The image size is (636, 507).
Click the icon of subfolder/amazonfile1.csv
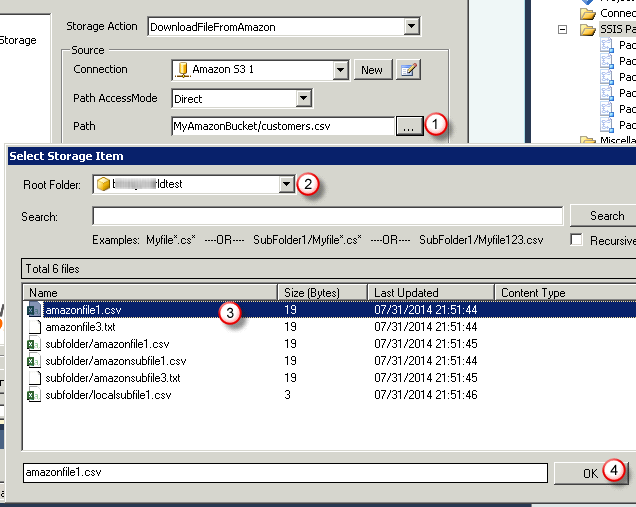tap(34, 344)
